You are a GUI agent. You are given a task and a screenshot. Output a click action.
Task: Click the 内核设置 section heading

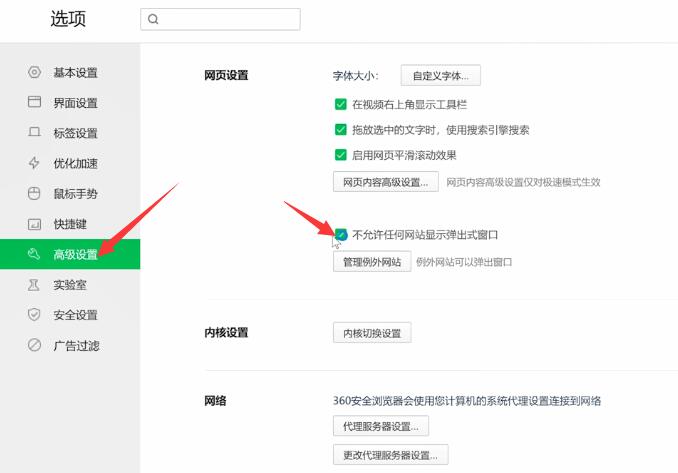(x=226, y=332)
